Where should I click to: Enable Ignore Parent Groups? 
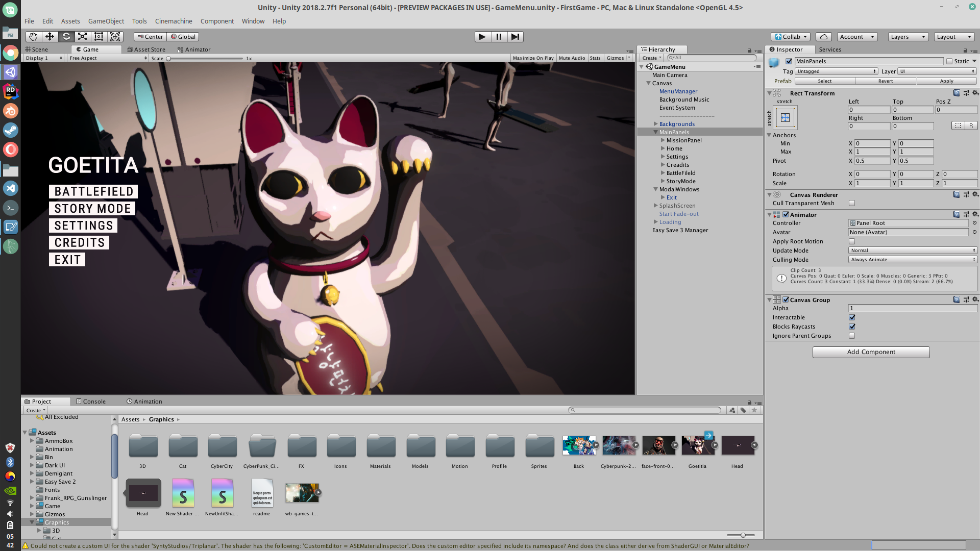[852, 336]
